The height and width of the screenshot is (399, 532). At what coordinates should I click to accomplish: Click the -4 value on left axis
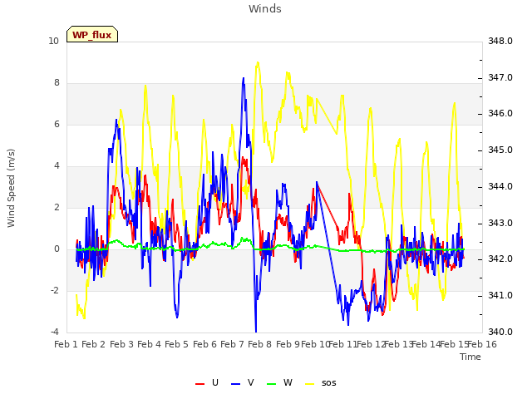pos(55,332)
